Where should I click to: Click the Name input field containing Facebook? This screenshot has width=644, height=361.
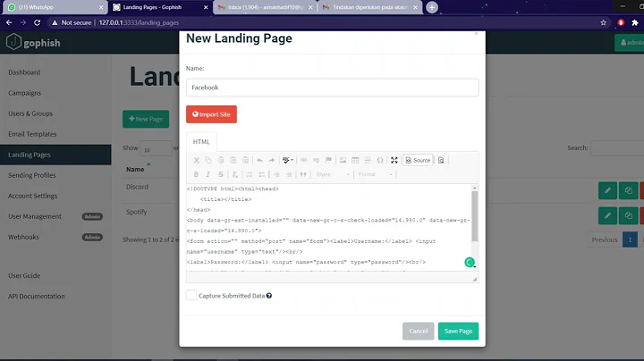[332, 88]
